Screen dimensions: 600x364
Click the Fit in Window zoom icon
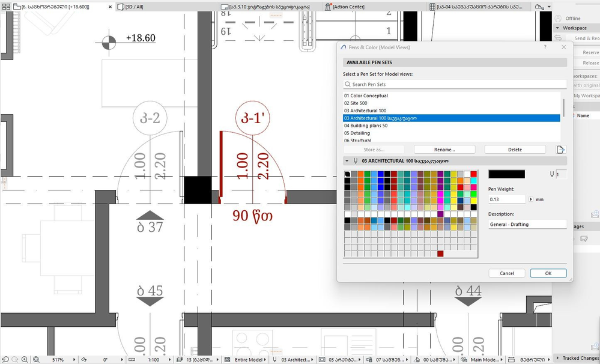[37, 359]
